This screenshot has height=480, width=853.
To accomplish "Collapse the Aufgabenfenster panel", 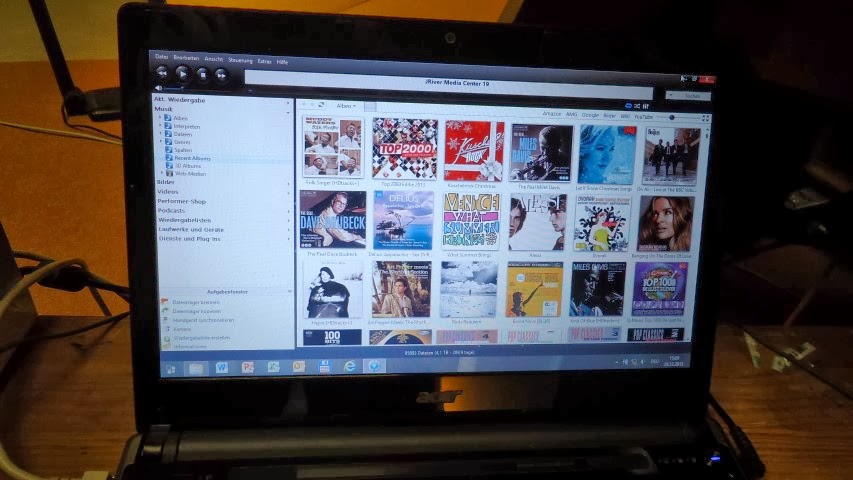I will [x=289, y=292].
